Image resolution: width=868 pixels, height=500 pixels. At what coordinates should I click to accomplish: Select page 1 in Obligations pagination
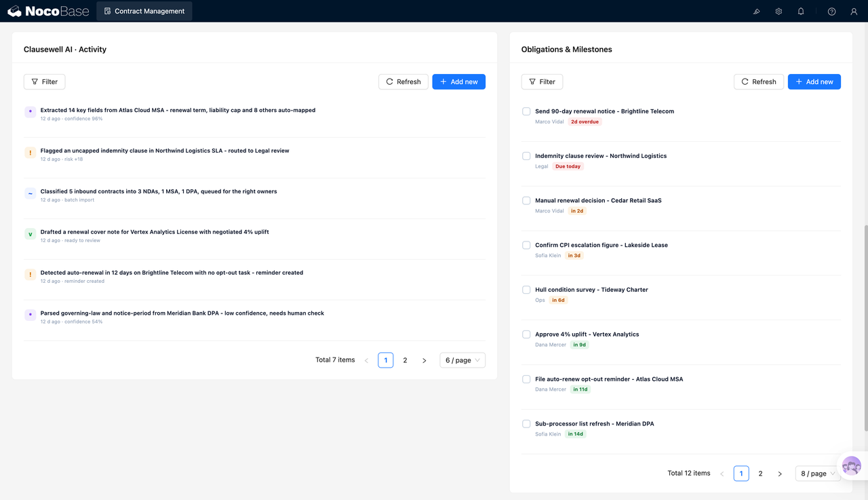741,474
